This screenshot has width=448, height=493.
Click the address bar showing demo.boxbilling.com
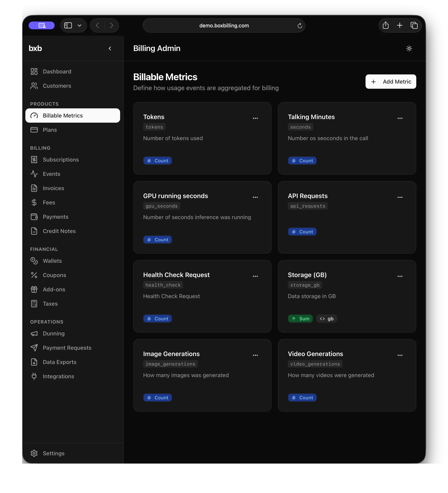[x=224, y=25]
